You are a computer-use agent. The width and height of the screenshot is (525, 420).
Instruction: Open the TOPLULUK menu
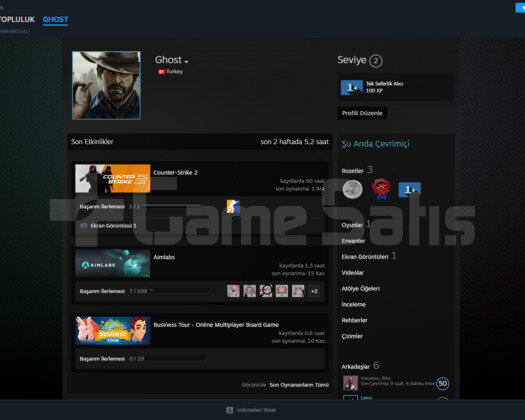pyautogui.click(x=17, y=19)
